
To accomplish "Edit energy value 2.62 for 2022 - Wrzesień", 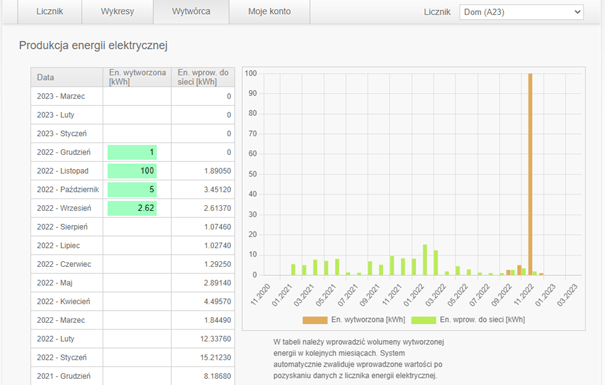I will pyautogui.click(x=132, y=208).
